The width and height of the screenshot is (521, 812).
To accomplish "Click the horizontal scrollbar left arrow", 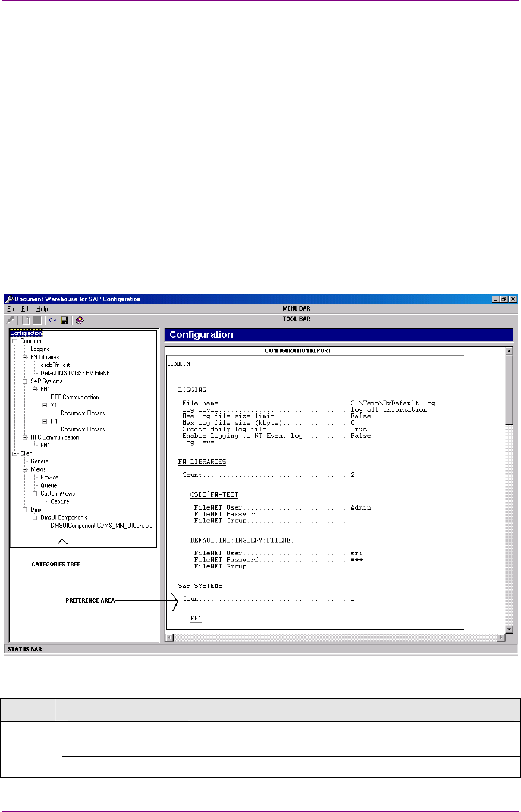I will tap(169, 638).
